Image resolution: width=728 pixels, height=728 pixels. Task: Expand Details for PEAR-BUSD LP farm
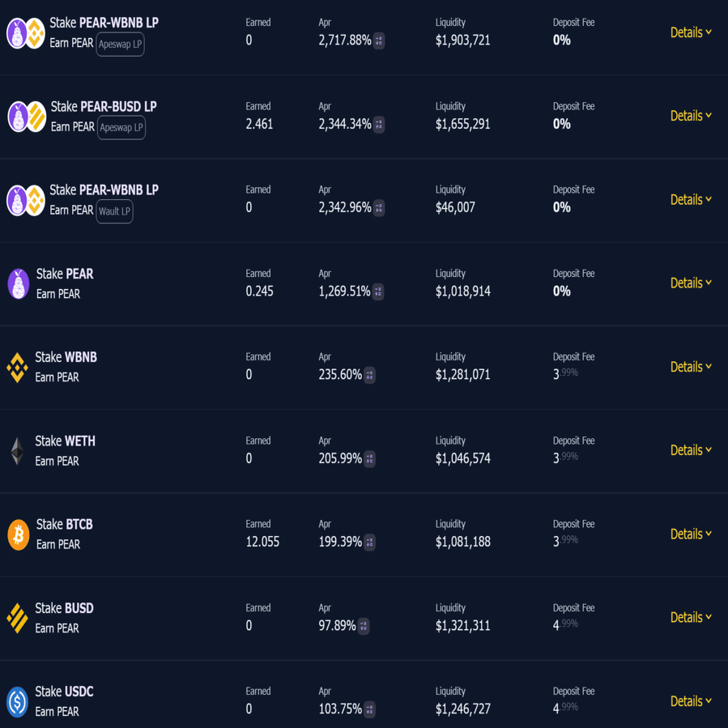click(691, 116)
